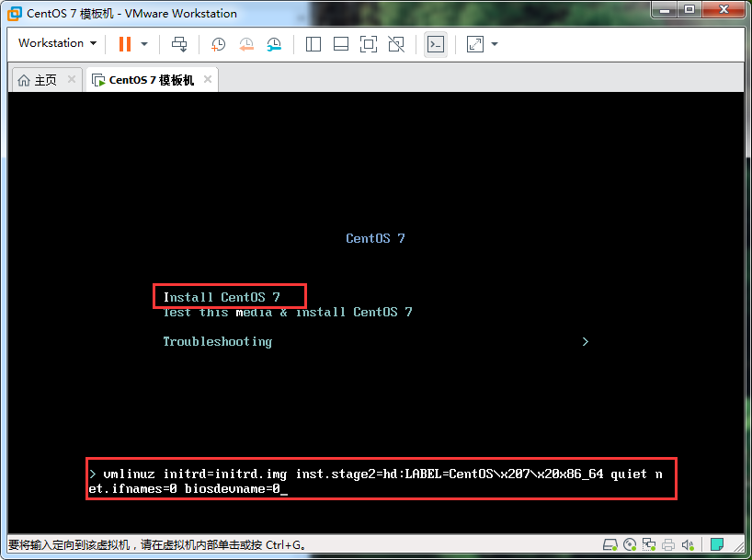Screen dimensions: 752x560
Task: Click the status bar input hint text
Action: pyautogui.click(x=158, y=545)
